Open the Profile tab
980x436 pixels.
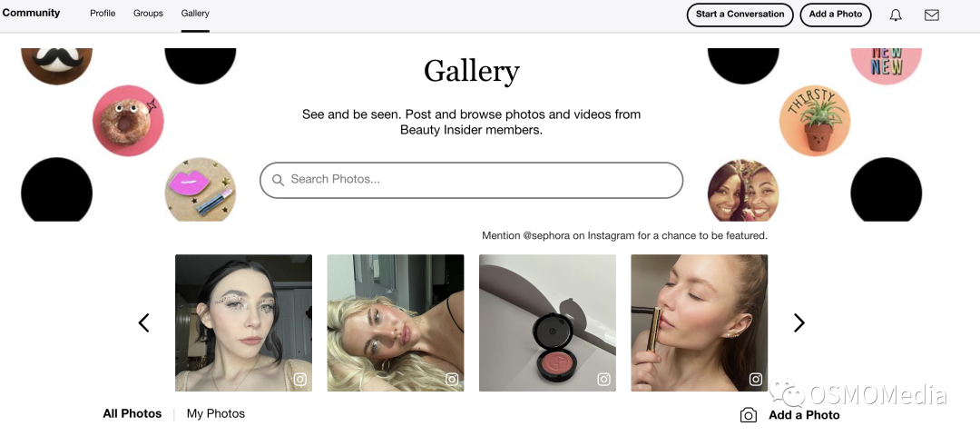coord(103,13)
